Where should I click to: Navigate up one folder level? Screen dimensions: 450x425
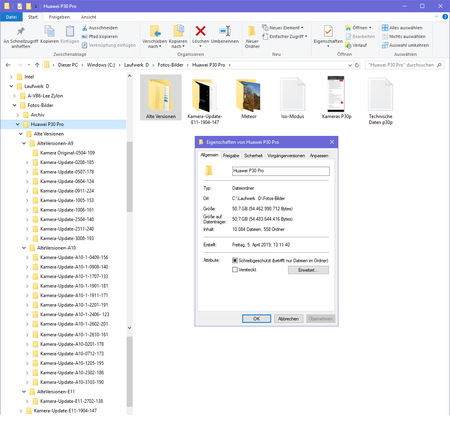click(x=37, y=65)
